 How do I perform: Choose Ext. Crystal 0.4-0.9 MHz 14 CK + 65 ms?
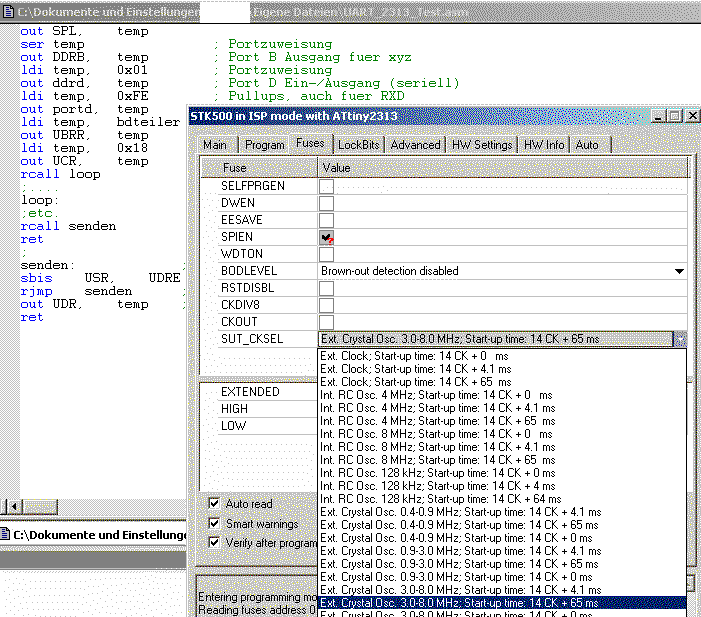[x=502, y=524]
